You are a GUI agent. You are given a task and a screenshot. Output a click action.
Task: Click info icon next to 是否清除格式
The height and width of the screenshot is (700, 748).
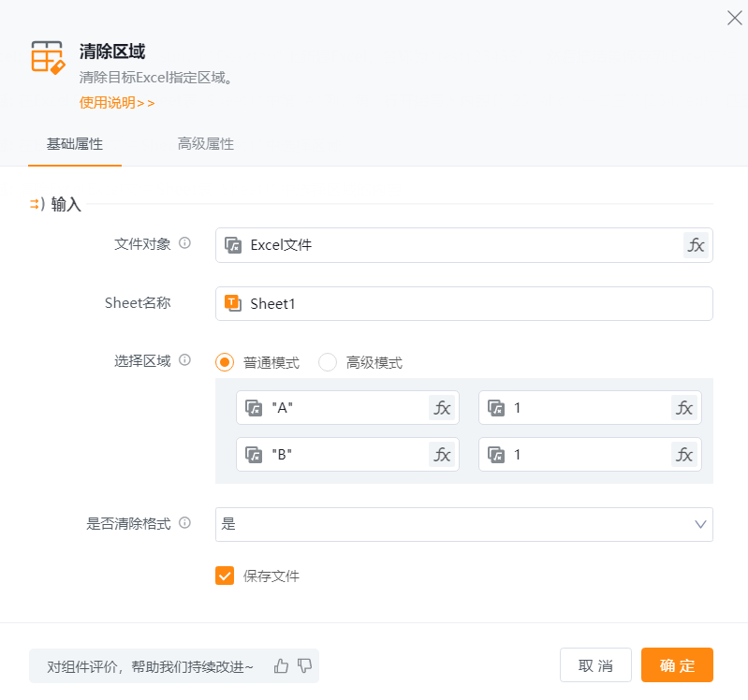pos(184,523)
